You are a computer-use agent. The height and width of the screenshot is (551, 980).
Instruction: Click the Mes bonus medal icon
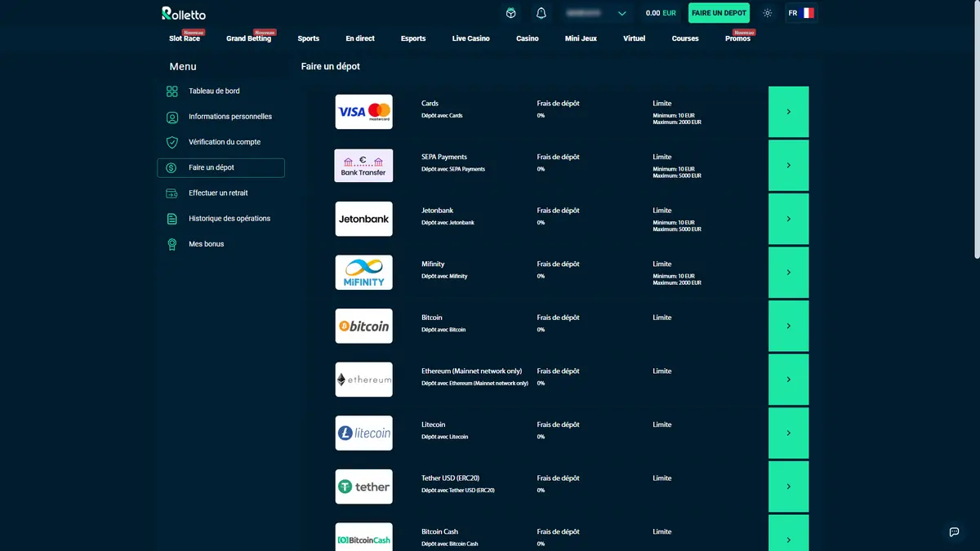[171, 244]
